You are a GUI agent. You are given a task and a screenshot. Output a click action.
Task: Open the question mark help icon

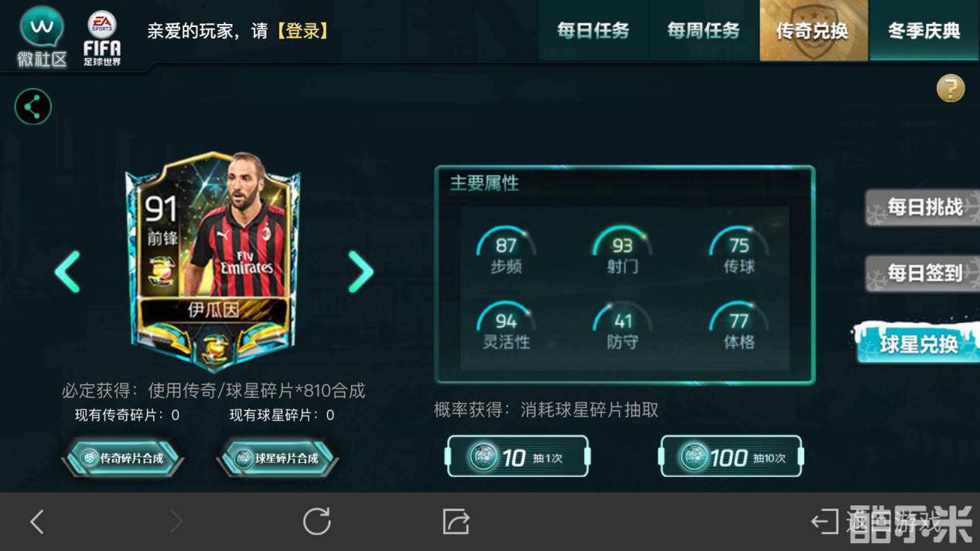tap(951, 88)
